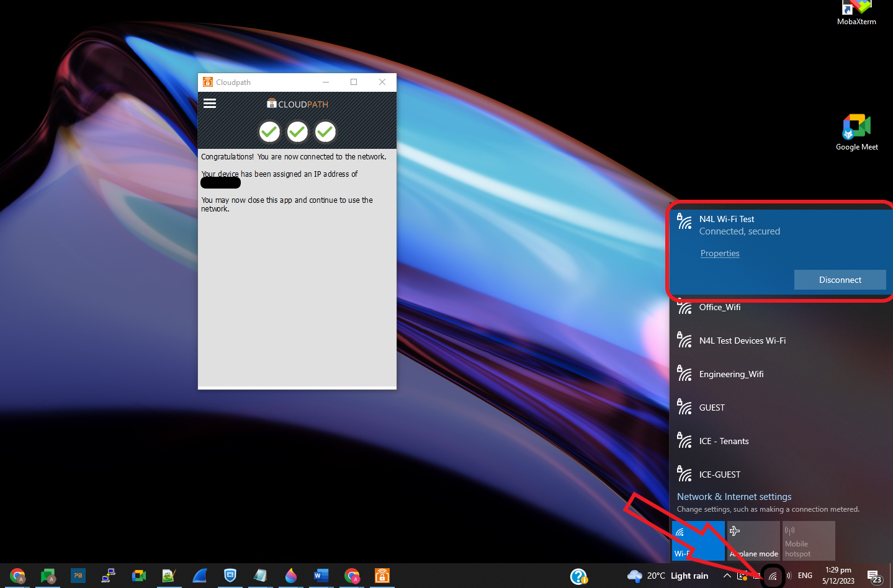Click the help question-mark tray icon
The height and width of the screenshot is (588, 893).
tap(579, 576)
